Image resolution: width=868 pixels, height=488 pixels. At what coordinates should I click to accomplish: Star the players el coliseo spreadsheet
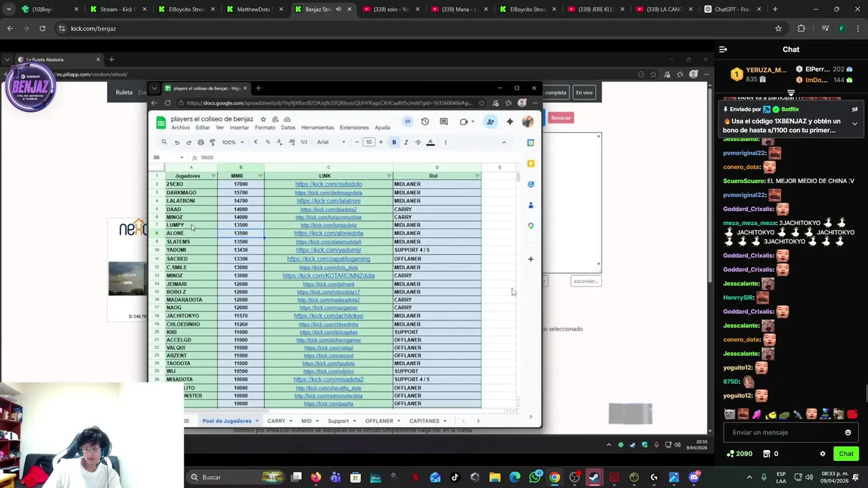tap(263, 119)
